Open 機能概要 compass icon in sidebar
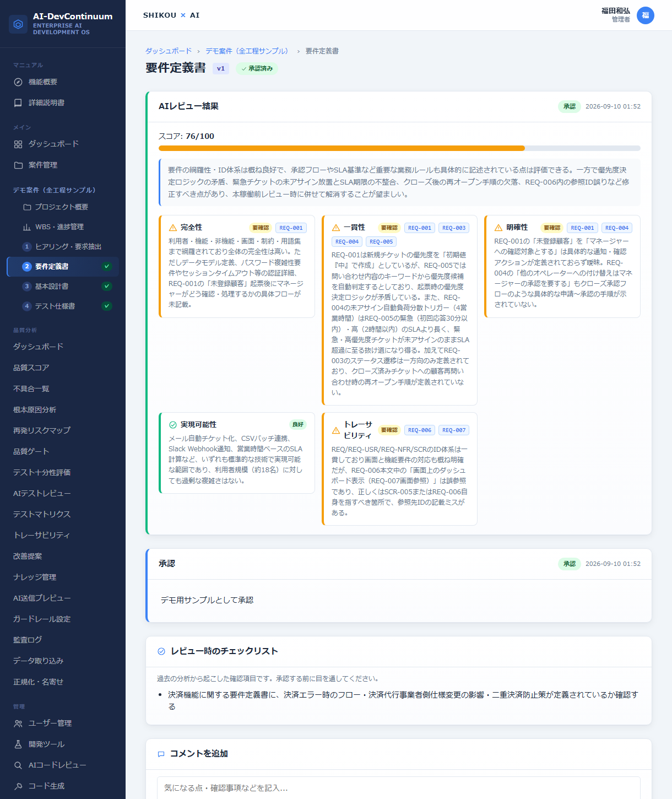Screen dimensions: 672x799 pyautogui.click(x=18, y=82)
